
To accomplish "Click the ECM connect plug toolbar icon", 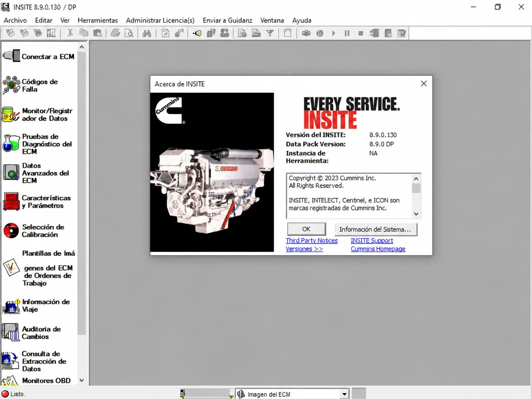I will point(197,33).
